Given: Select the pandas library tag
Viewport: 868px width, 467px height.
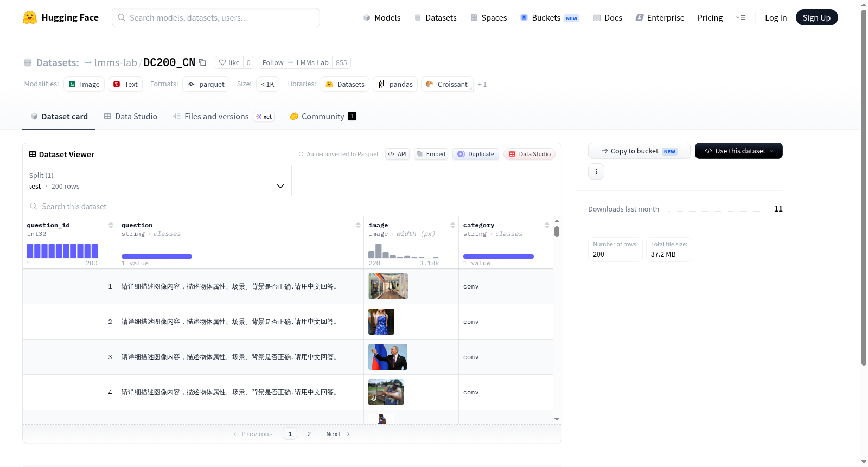Looking at the screenshot, I should pyautogui.click(x=395, y=84).
